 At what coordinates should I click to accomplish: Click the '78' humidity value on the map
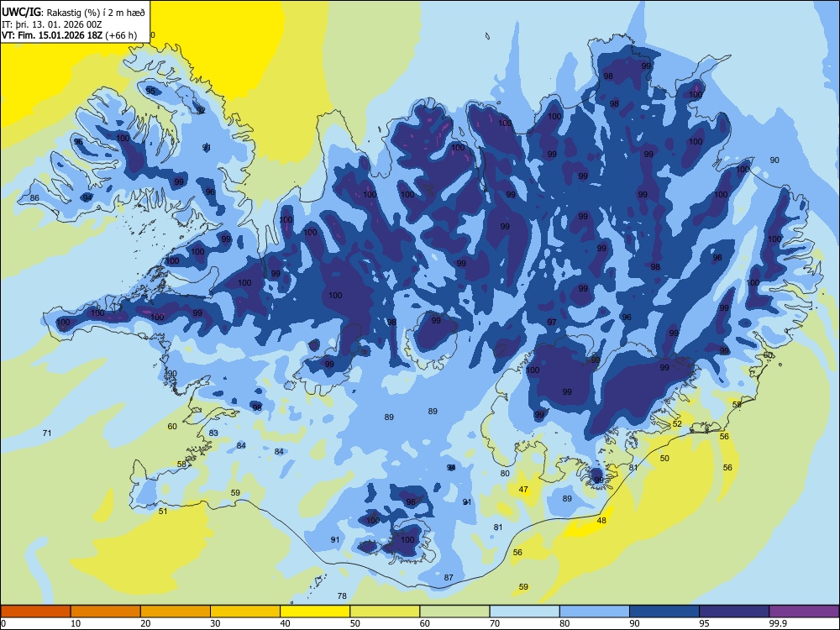click(x=342, y=596)
